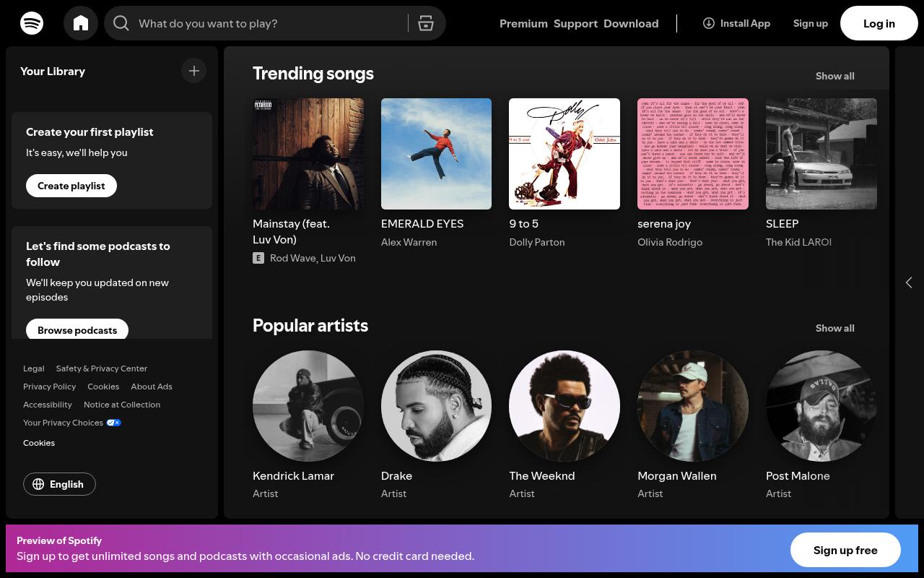Select the '9 to 5' song title

[524, 224]
